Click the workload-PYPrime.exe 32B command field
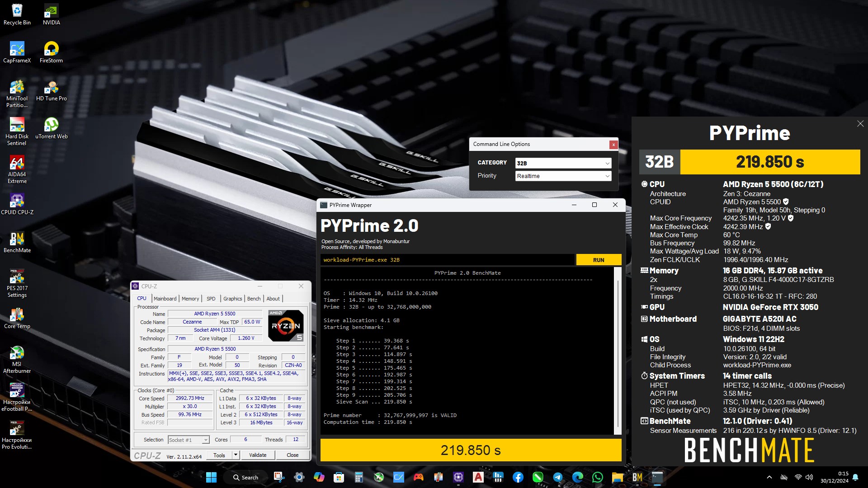868x488 pixels. coord(447,260)
